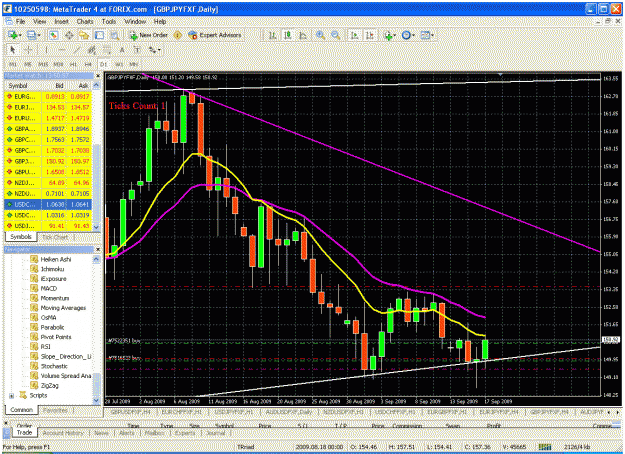Zoom in on the chart
Screen dimensions: 625x454
coord(320,35)
